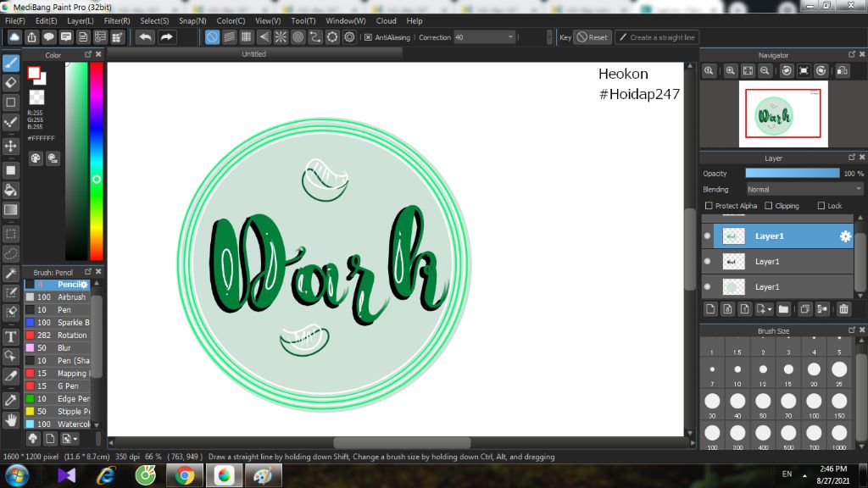This screenshot has width=868, height=488.
Task: Adjust the layer Opacity slider
Action: [793, 173]
